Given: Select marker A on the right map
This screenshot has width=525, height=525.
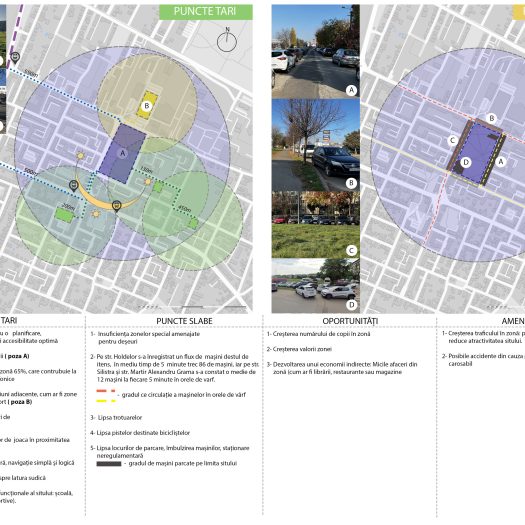Looking at the screenshot, I should pos(501,162).
